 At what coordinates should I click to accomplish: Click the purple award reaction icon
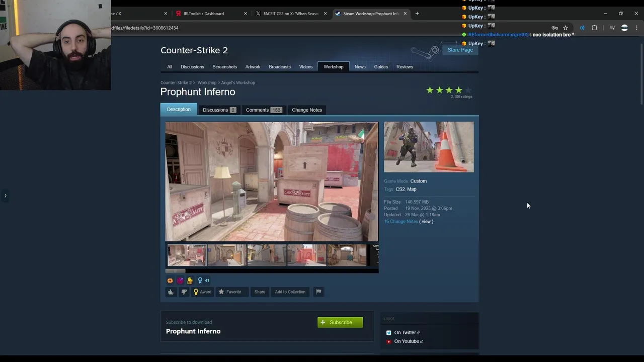click(180, 281)
